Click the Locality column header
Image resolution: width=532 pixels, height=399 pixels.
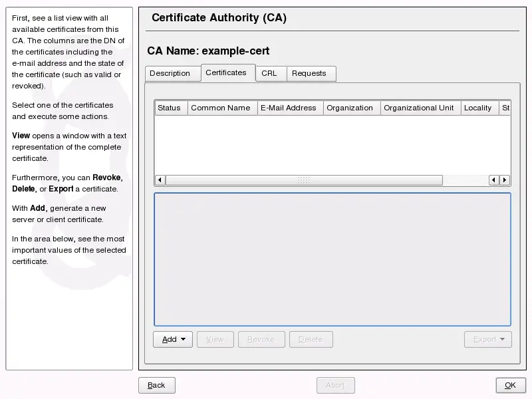(x=477, y=108)
